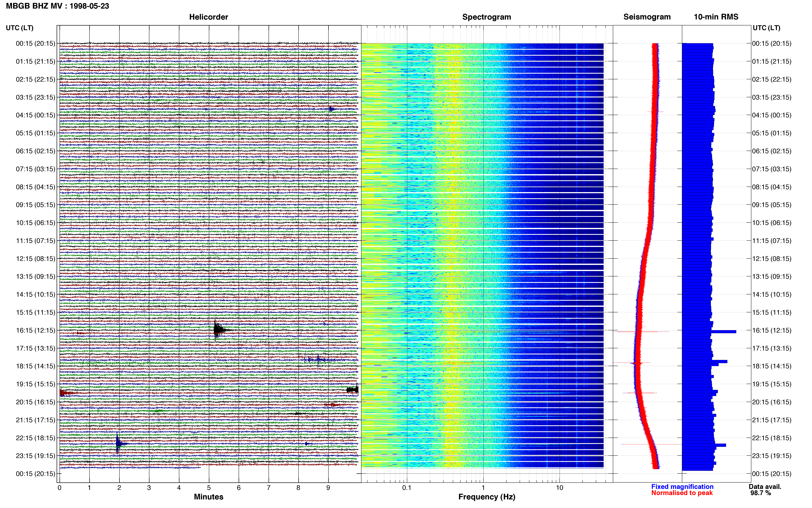The image size is (812, 508).
Task: Click minute tick '7' on the Minutes axis
Action: click(269, 488)
